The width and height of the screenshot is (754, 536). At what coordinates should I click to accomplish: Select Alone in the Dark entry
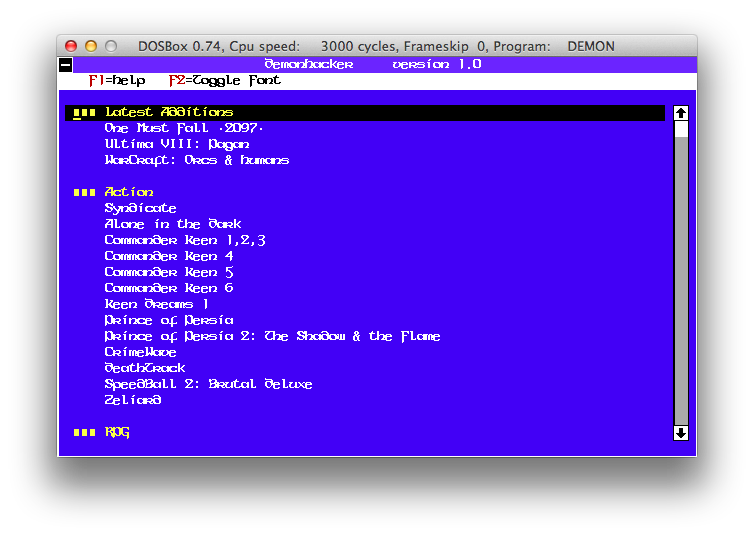pyautogui.click(x=173, y=224)
